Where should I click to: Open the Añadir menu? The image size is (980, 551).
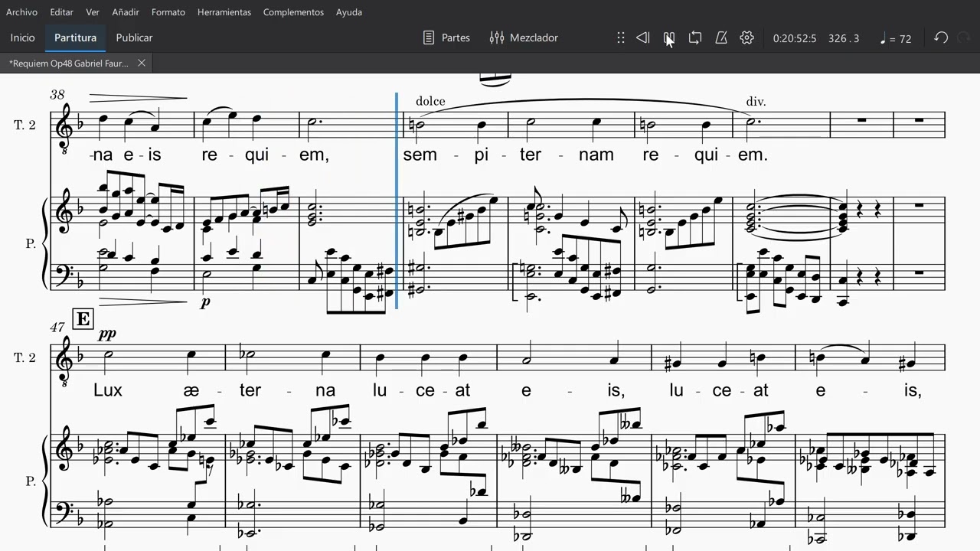pyautogui.click(x=126, y=12)
